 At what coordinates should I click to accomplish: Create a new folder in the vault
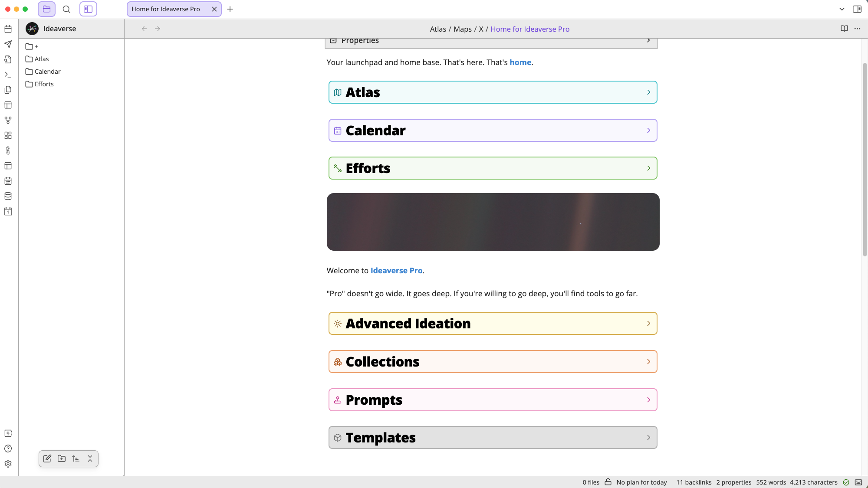62,459
